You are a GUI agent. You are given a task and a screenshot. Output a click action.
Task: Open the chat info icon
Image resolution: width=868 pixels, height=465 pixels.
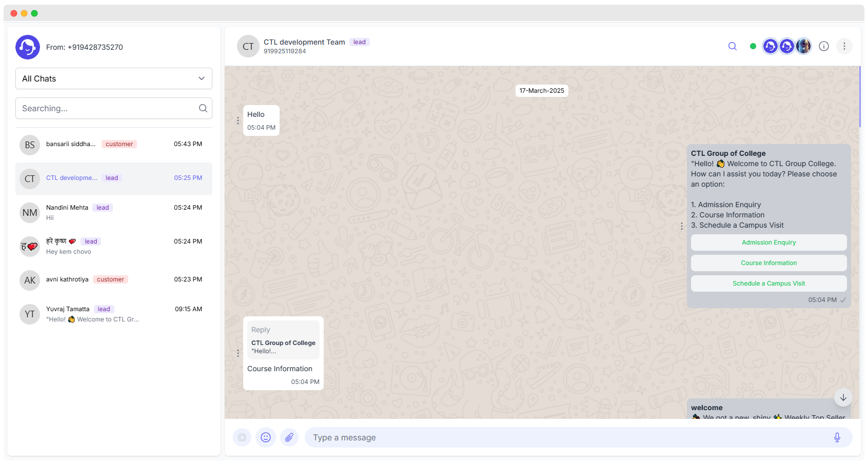click(824, 46)
